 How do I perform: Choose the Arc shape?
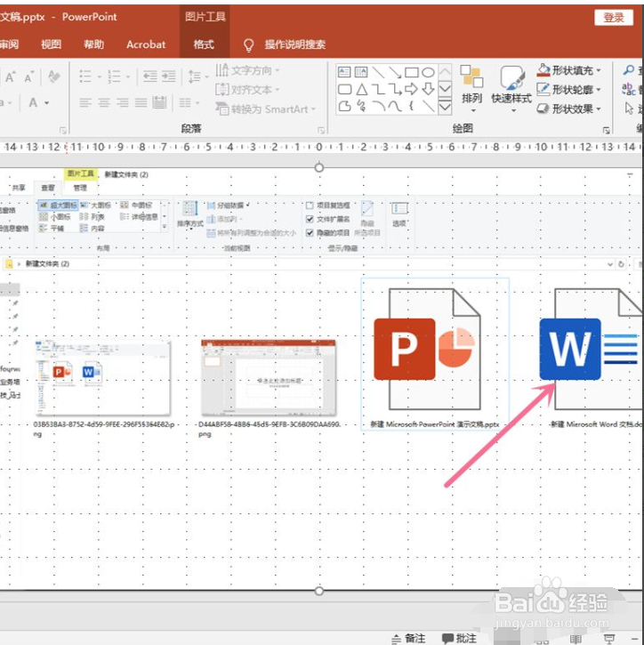click(x=378, y=106)
